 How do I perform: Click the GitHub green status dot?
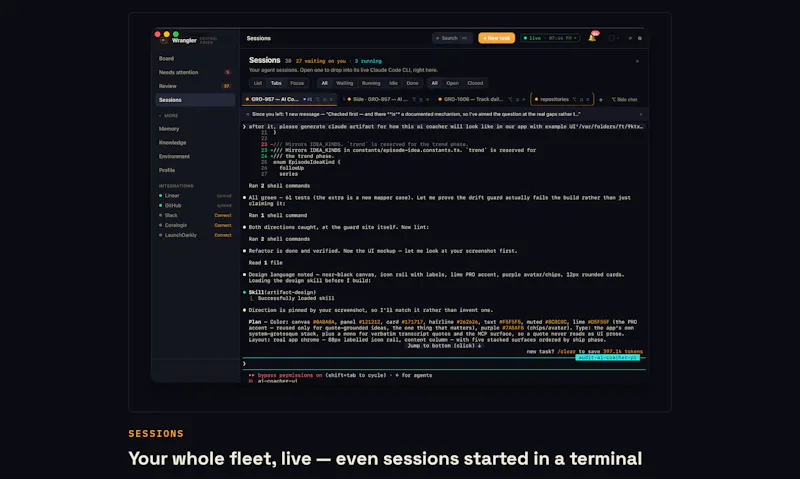point(161,205)
